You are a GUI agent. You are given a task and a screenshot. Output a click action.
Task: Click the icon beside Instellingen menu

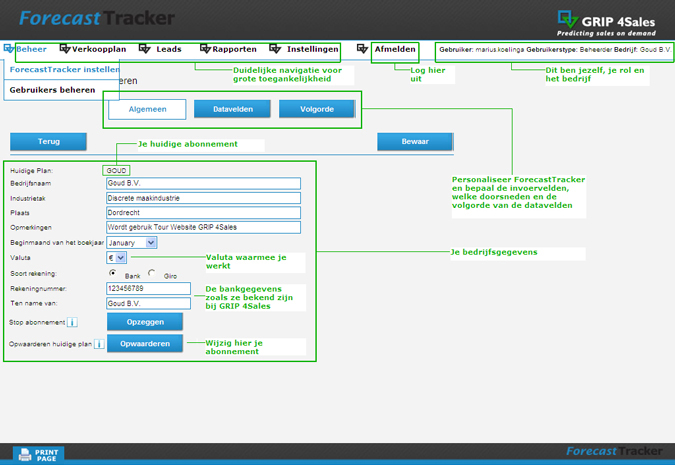click(x=275, y=49)
